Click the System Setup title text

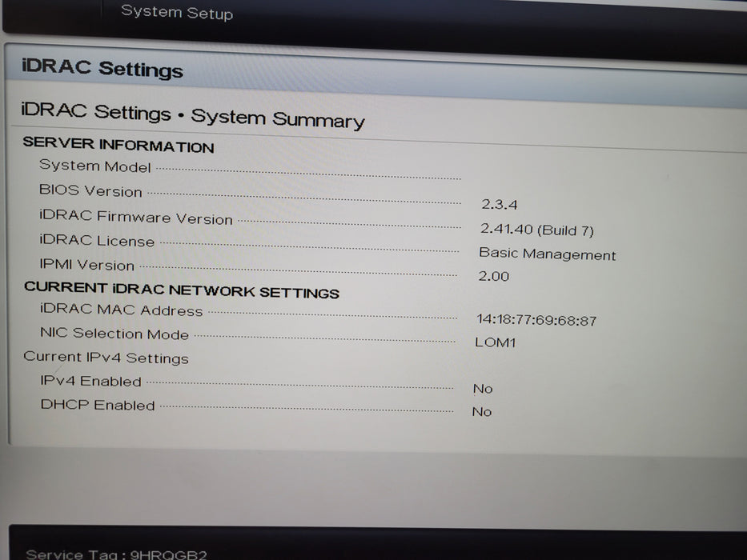coord(177,12)
